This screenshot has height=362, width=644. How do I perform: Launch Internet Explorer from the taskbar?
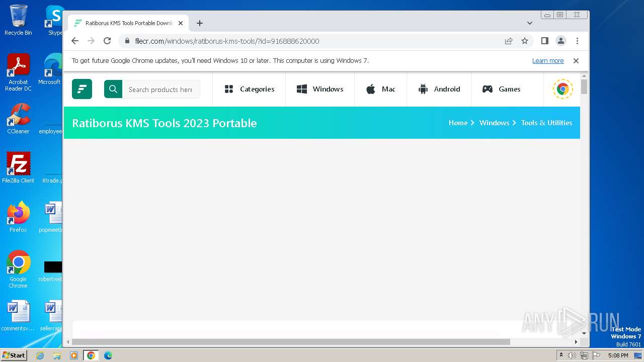tap(40, 355)
